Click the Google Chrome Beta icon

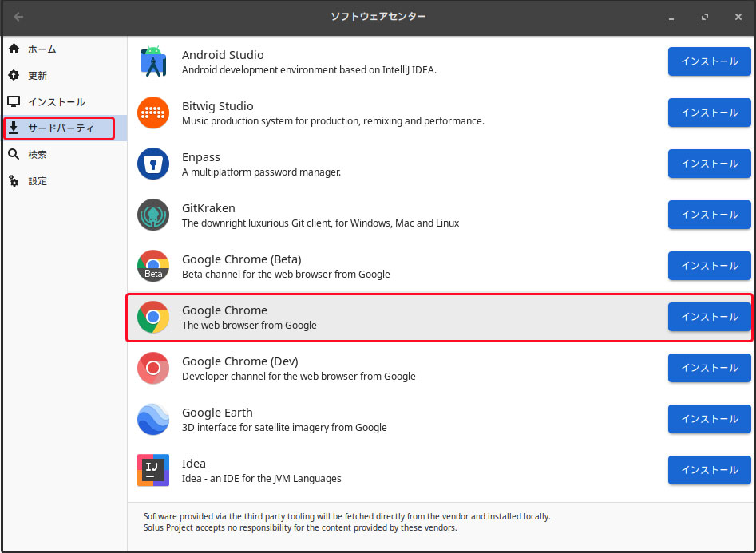click(x=152, y=266)
